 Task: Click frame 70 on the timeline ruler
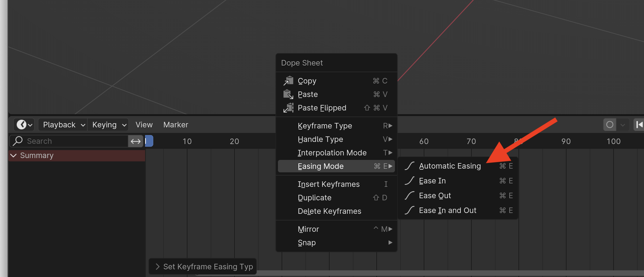tap(471, 141)
